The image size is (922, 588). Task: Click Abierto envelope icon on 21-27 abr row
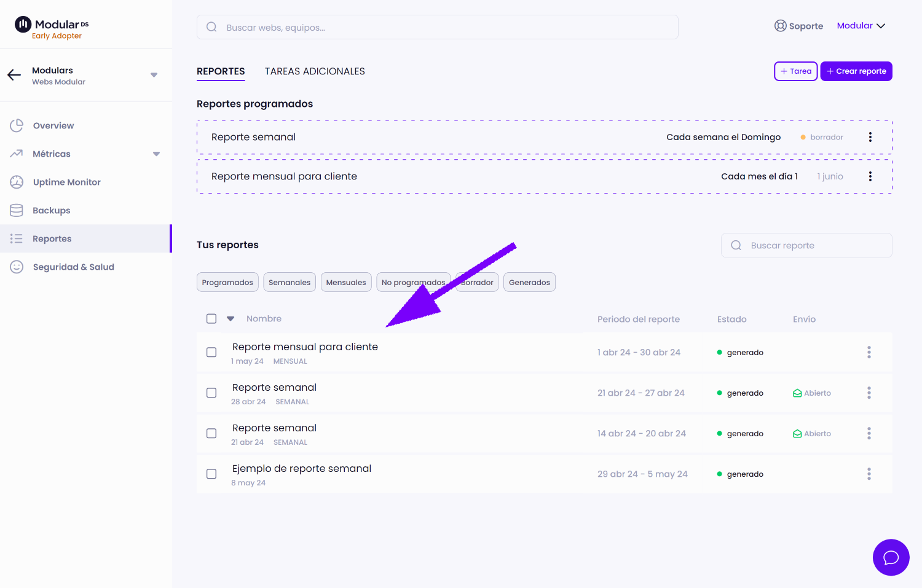click(797, 393)
